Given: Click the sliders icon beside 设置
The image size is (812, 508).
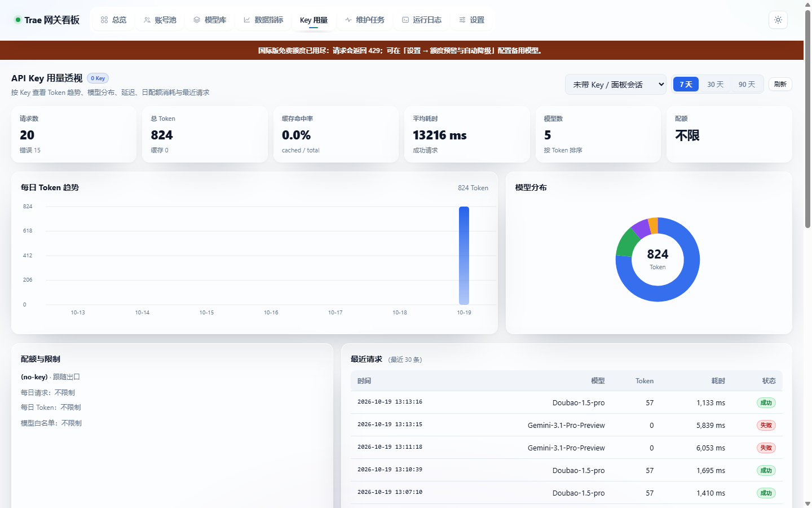Looking at the screenshot, I should coord(462,20).
